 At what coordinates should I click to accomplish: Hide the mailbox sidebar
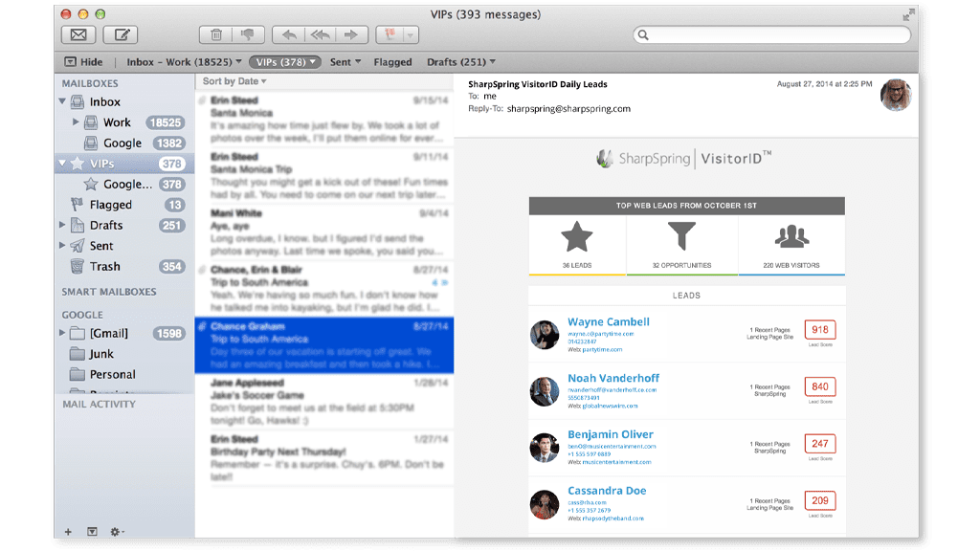tap(83, 62)
